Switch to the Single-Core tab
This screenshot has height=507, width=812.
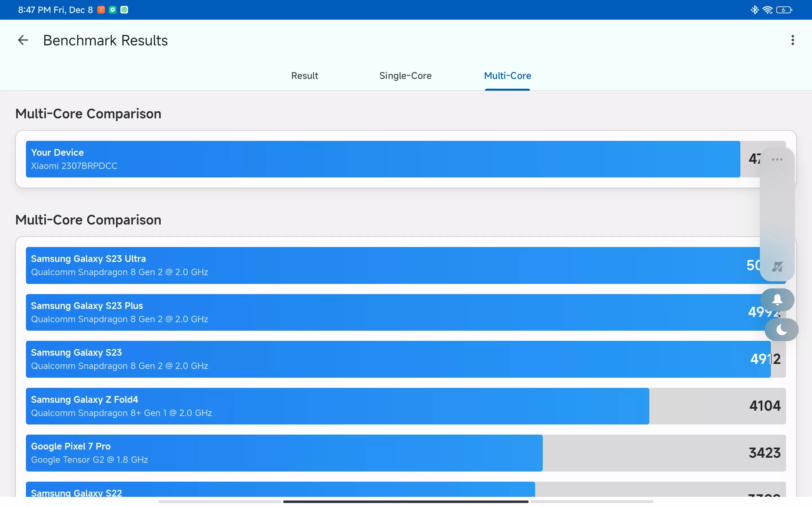pyautogui.click(x=405, y=76)
